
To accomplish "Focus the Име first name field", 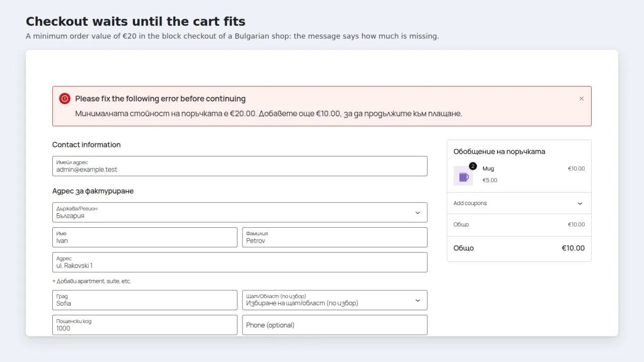I will pos(145,237).
